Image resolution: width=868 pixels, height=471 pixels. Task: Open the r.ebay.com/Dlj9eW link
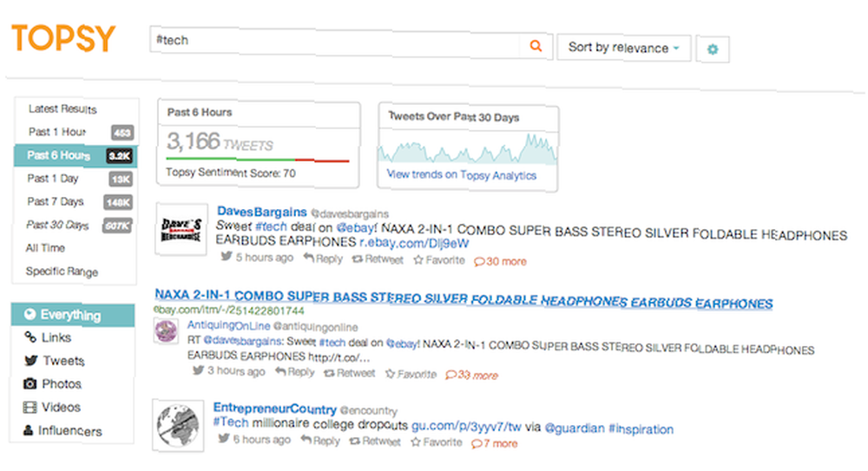pos(414,242)
